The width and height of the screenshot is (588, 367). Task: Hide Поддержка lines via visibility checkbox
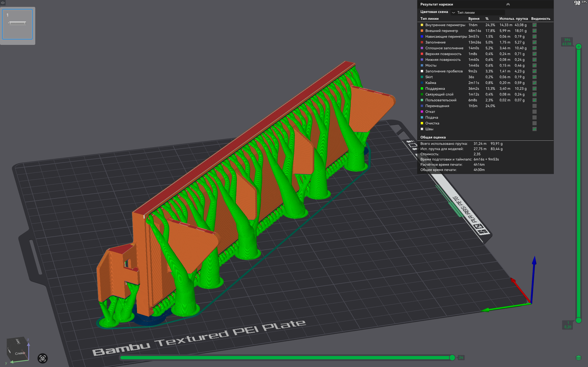click(534, 89)
